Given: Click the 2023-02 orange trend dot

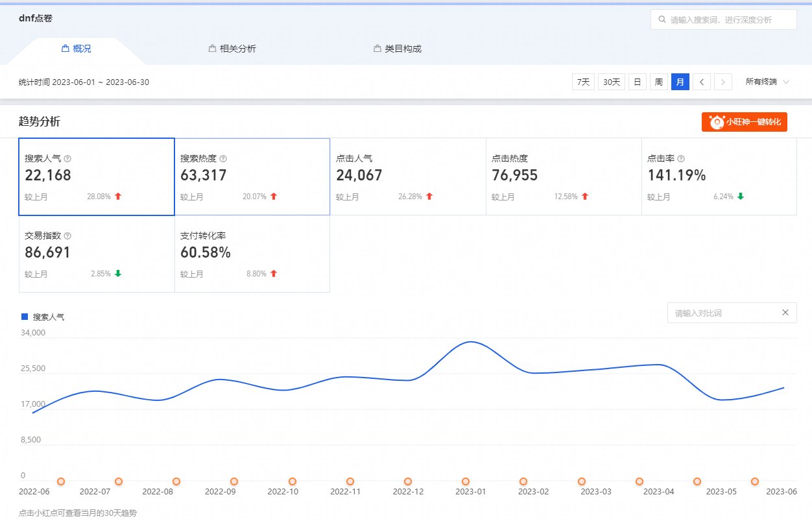Looking at the screenshot, I should [523, 481].
